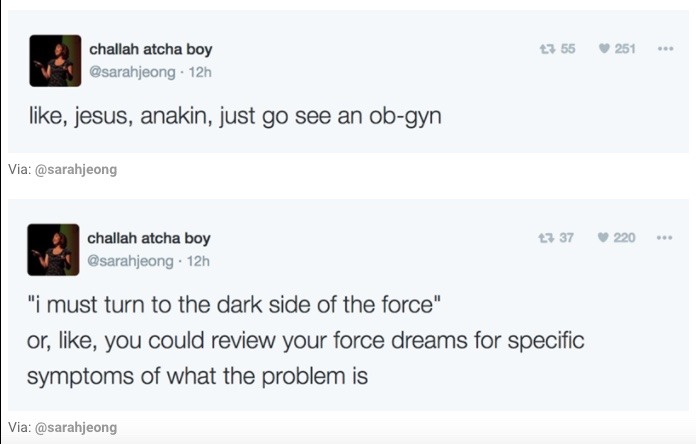This screenshot has height=444, width=696.
Task: Open the 12h timestamp of the ob-gyn tweet
Action: (x=200, y=71)
